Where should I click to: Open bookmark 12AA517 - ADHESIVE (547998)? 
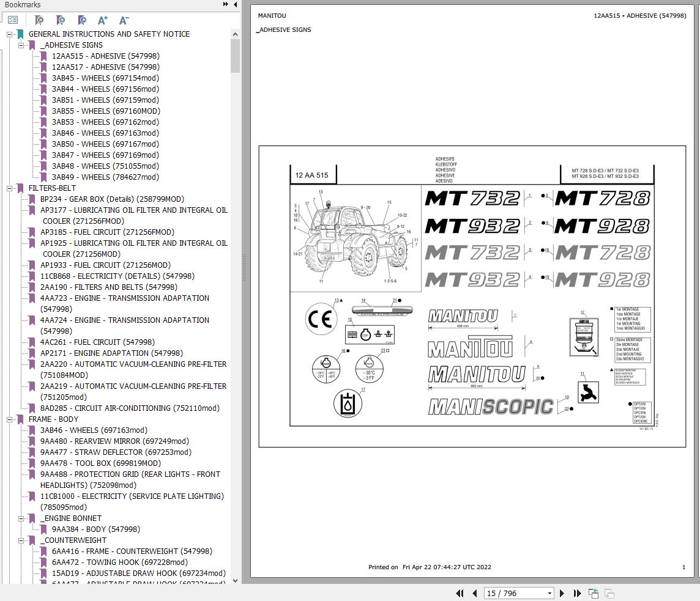[x=105, y=67]
